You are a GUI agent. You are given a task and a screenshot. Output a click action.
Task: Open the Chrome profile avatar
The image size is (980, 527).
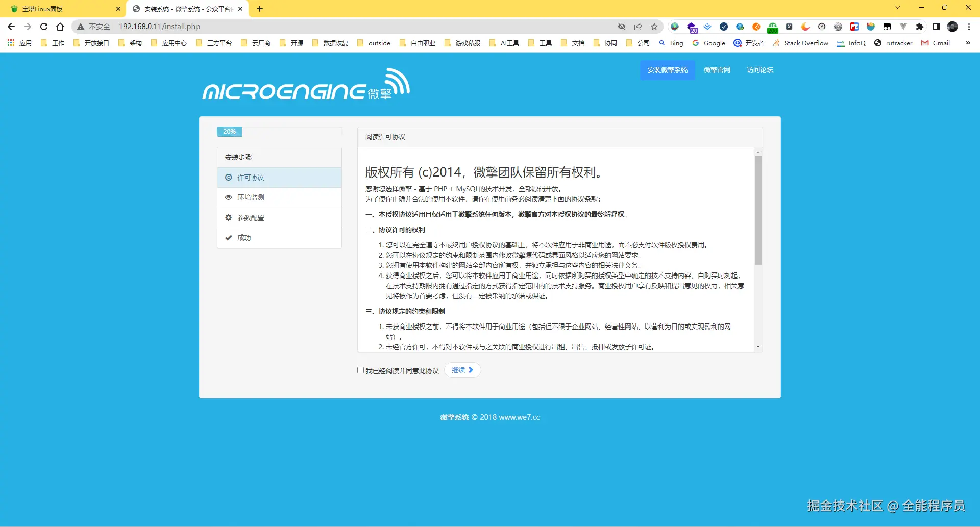[x=952, y=27]
